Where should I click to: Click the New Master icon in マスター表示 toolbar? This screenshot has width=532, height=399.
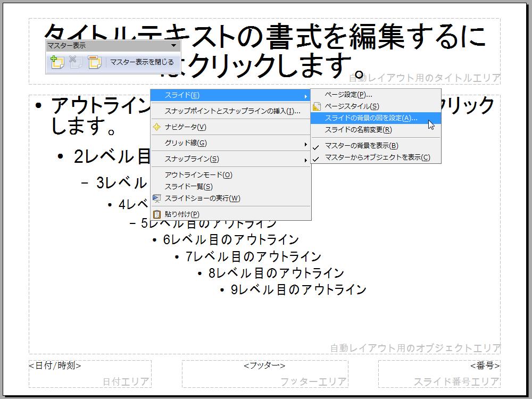coord(57,62)
